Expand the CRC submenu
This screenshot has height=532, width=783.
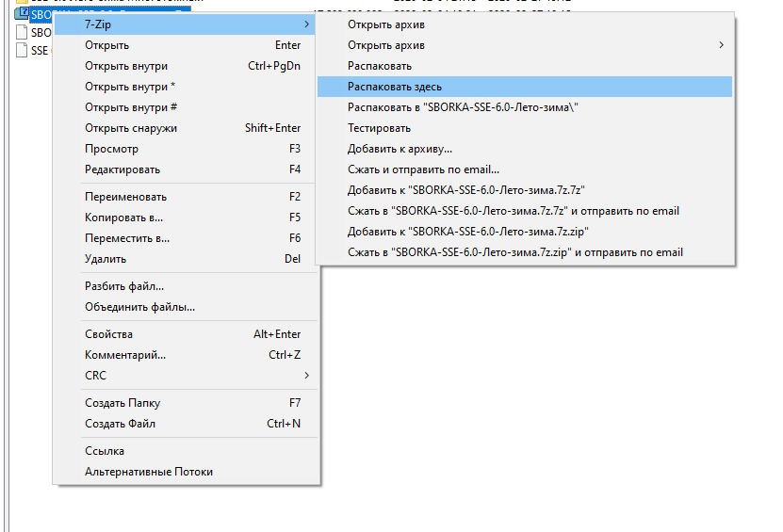[x=307, y=376]
